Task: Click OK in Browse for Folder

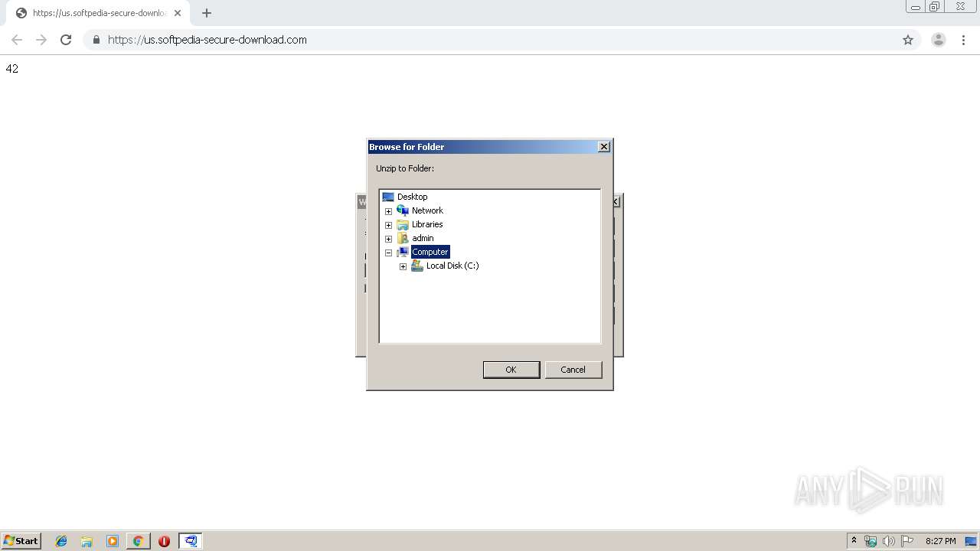Action: click(x=511, y=370)
